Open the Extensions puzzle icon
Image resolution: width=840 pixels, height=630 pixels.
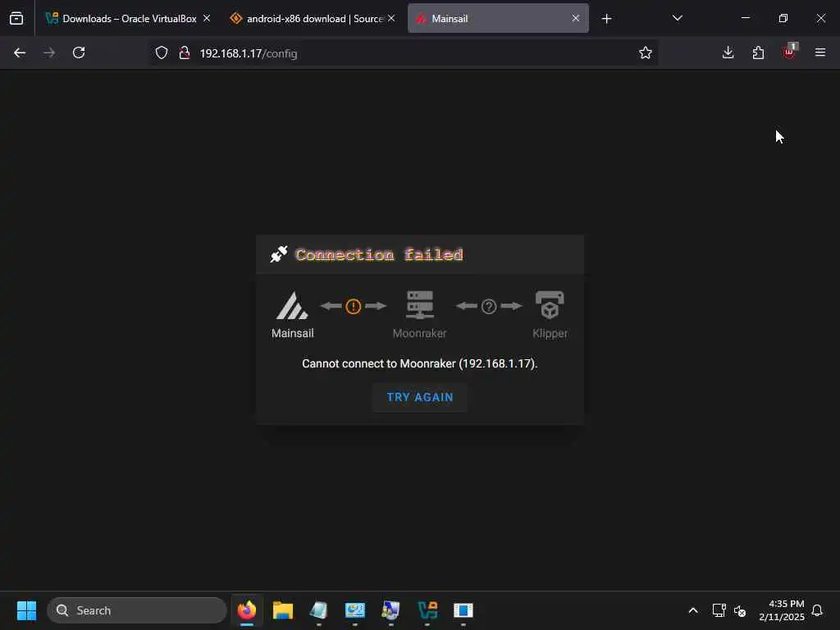coord(758,52)
